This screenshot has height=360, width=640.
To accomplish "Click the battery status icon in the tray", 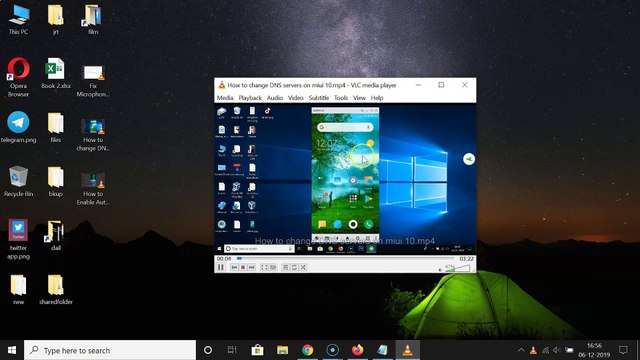I will [x=569, y=350].
